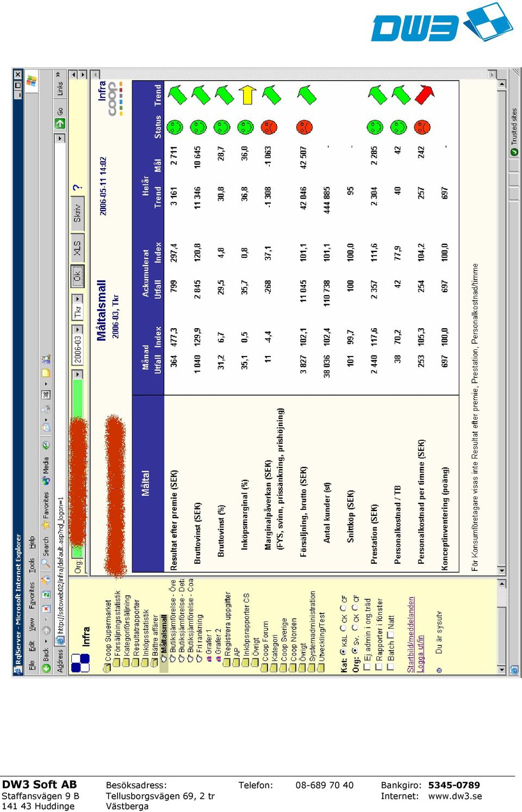This screenshot has width=522, height=812.
Task: Expand the Coop Supermarket tree folder
Action: click(x=107, y=667)
